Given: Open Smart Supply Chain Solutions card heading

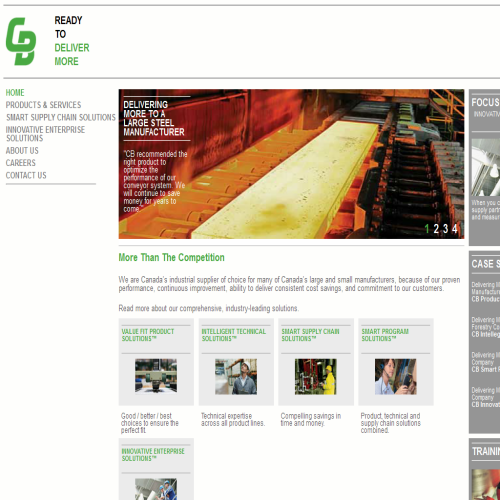Looking at the screenshot, I should 310,335.
